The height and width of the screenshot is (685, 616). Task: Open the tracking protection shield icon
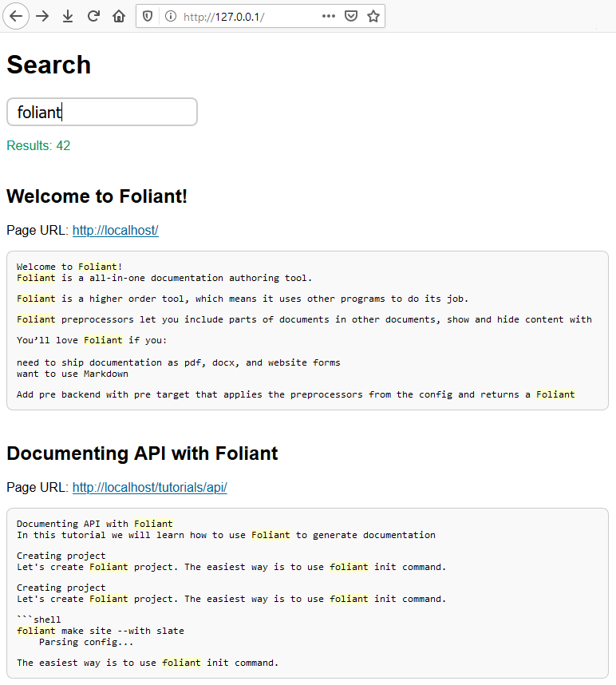point(148,17)
